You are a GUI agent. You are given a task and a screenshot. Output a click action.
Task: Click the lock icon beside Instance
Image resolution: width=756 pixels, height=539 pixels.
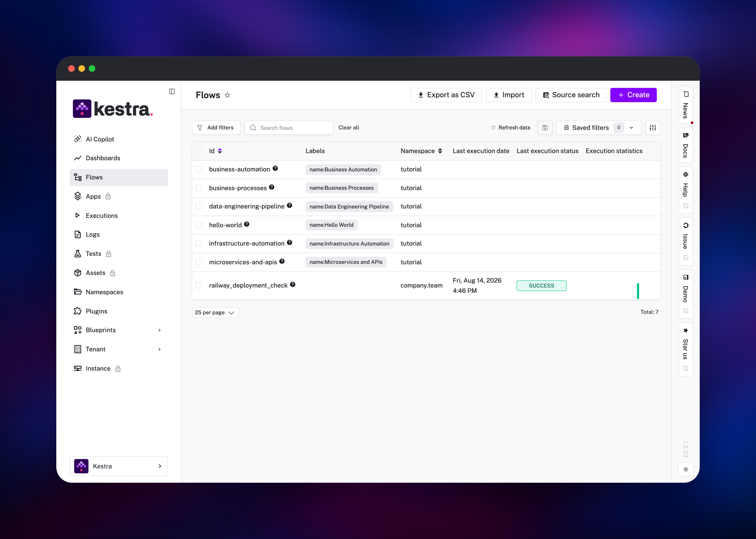pos(118,369)
